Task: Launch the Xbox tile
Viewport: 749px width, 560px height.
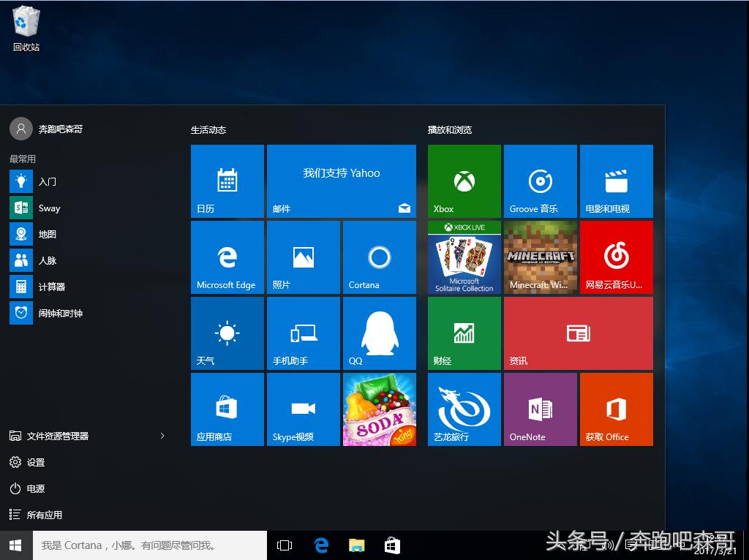Action: pyautogui.click(x=464, y=181)
